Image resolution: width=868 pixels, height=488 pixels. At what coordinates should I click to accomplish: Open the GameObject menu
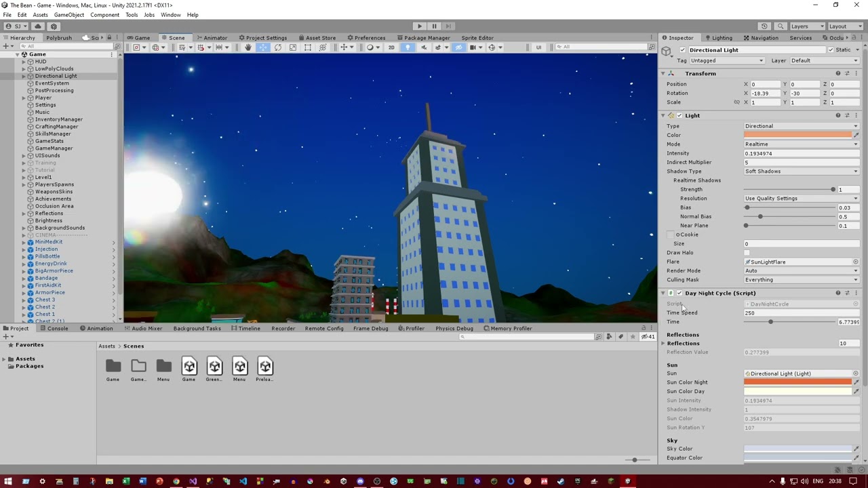68,14
